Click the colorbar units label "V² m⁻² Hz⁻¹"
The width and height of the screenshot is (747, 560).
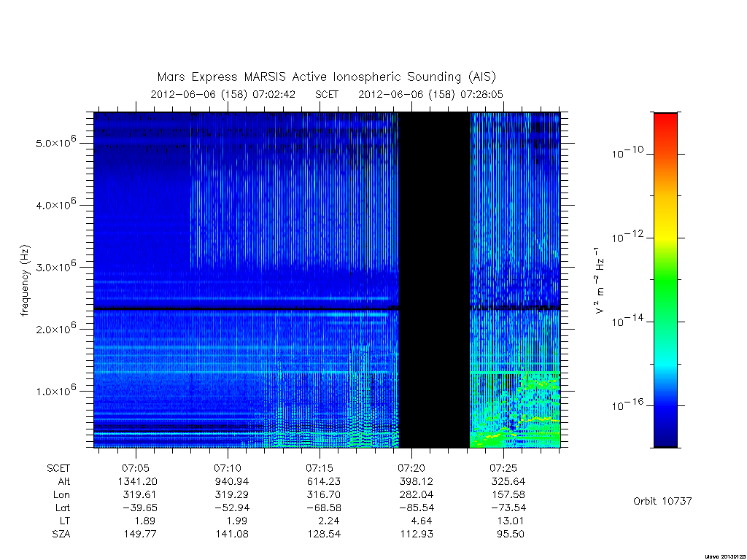[599, 280]
